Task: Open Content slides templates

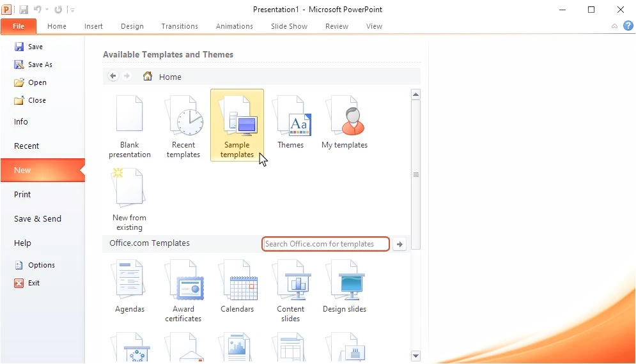Action: click(x=290, y=291)
